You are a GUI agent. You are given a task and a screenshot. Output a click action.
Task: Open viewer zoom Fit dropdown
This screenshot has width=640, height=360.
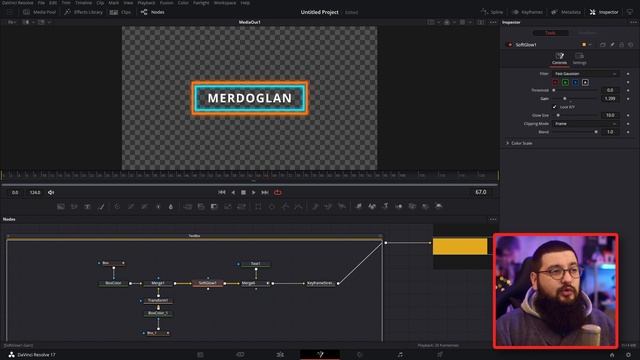[12, 22]
